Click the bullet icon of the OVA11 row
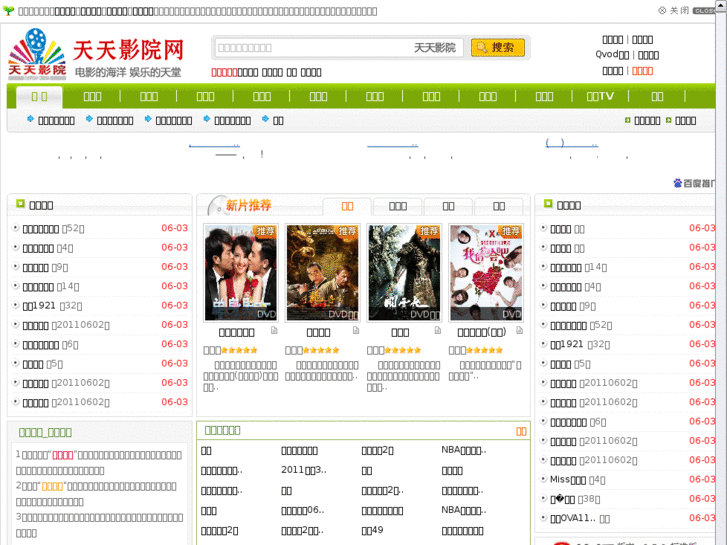 click(543, 517)
